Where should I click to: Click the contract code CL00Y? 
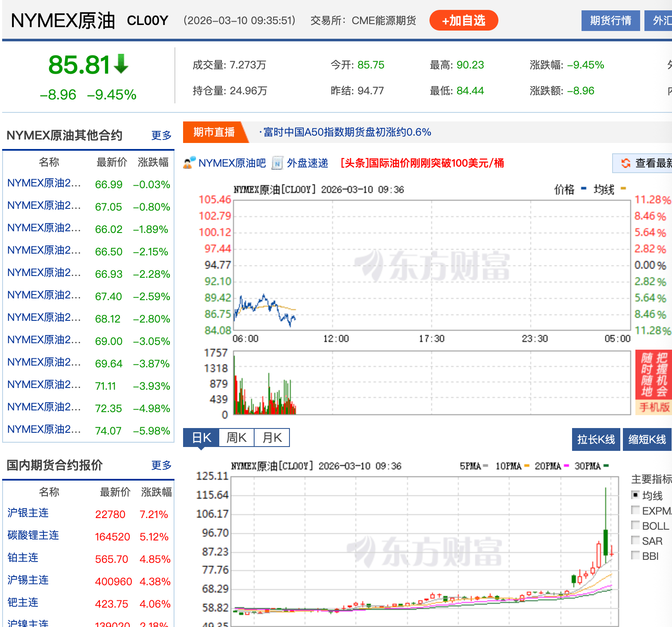147,21
